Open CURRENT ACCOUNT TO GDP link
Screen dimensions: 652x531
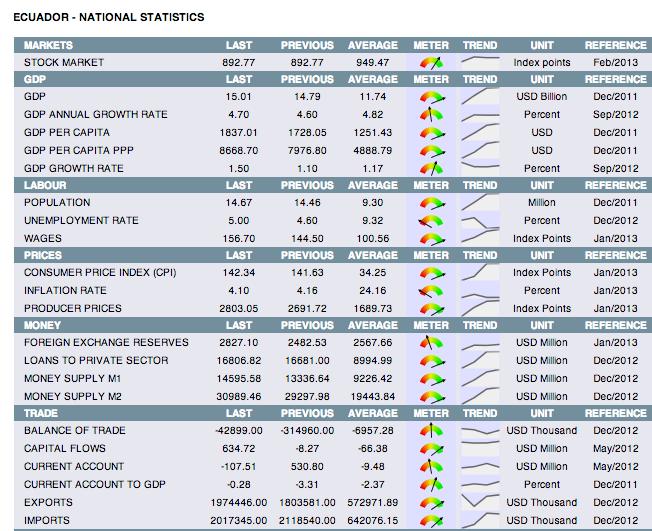pos(95,484)
